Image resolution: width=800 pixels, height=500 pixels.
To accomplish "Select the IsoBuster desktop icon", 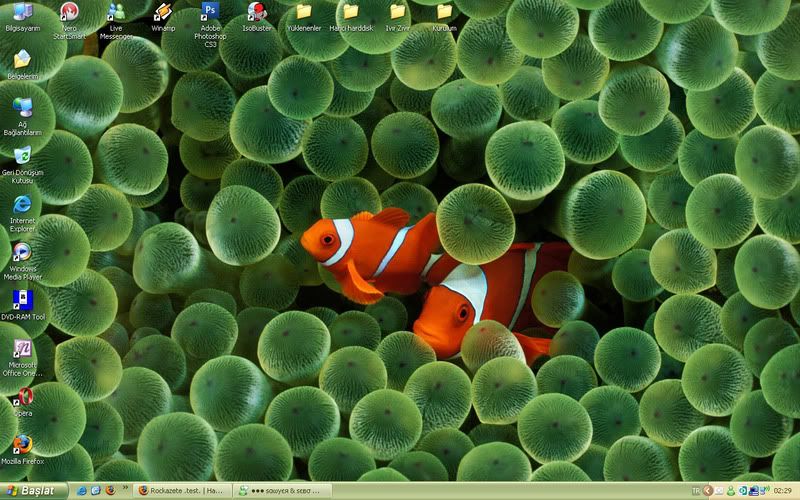I will pos(257,13).
